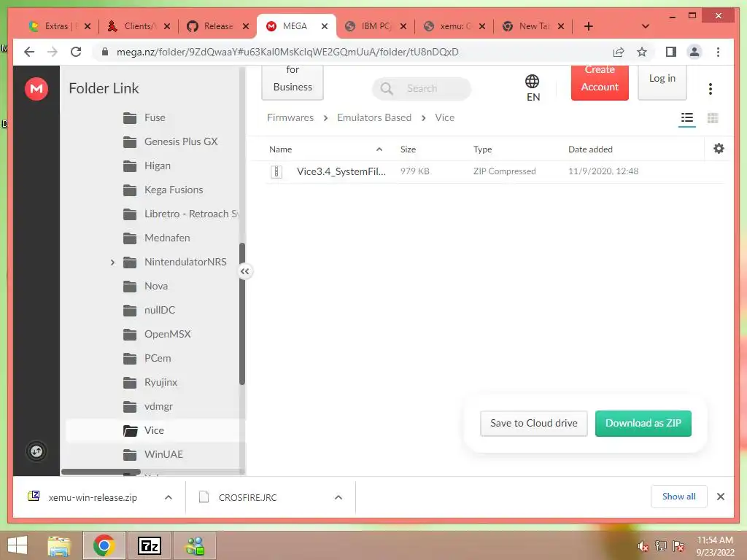
Task: Open File Explorer from taskbar
Action: 59,545
